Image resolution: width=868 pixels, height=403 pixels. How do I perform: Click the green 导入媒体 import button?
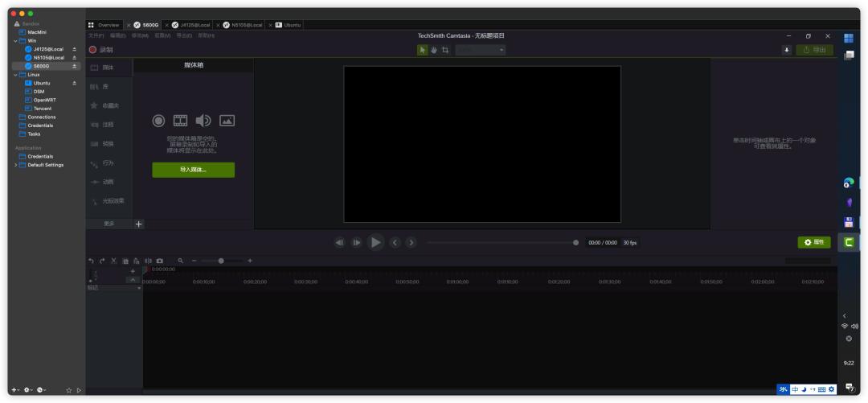193,170
